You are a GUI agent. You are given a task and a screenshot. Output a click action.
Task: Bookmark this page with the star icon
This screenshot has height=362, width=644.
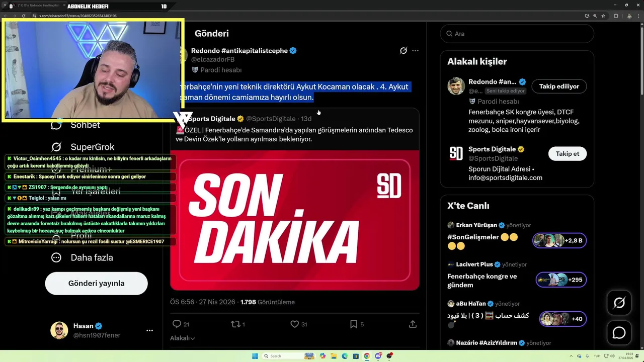coord(603,16)
